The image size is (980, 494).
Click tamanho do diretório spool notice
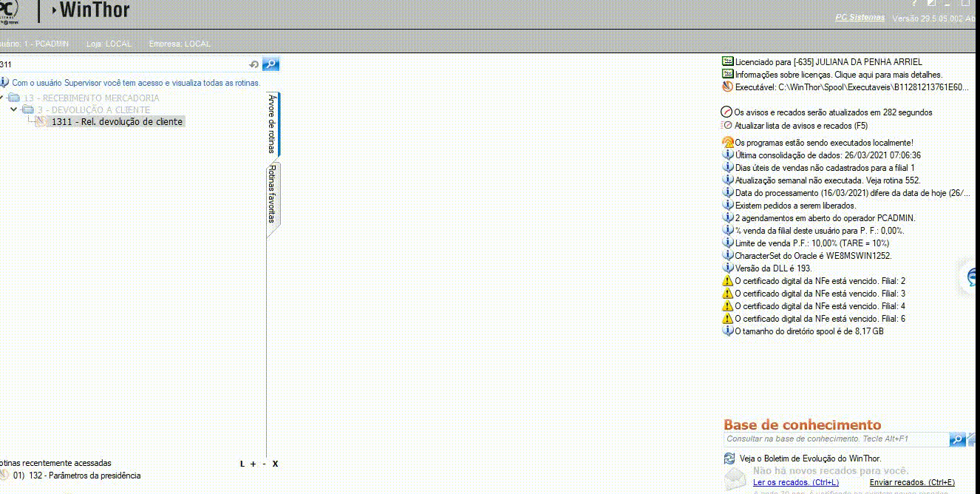click(809, 331)
